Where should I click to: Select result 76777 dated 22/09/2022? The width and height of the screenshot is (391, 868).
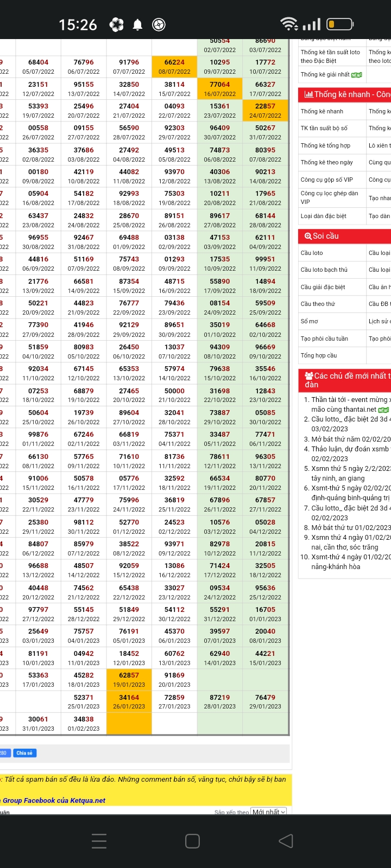129,308
